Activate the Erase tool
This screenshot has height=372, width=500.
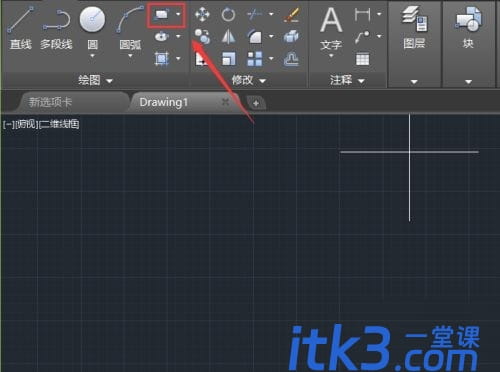(292, 15)
